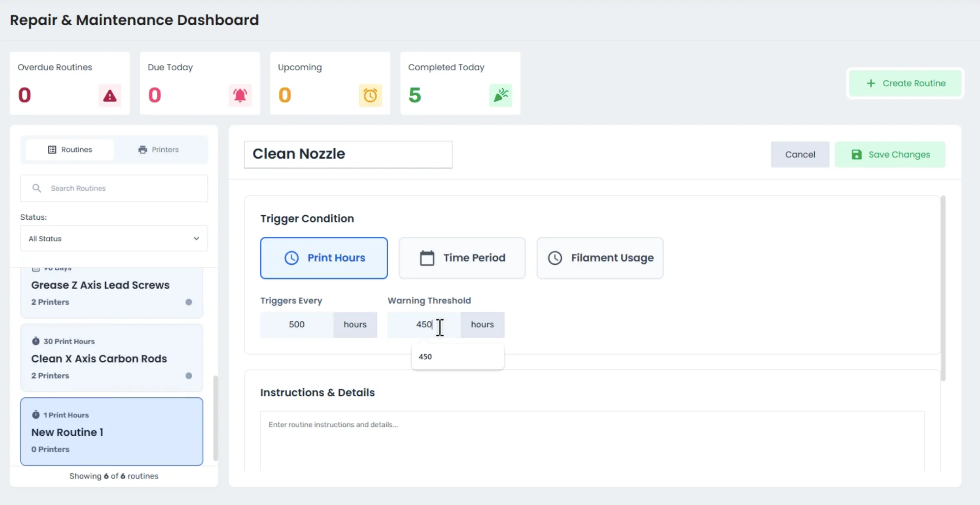Click the '1 Print Hours' label
The width and height of the screenshot is (980, 505).
coord(66,415)
